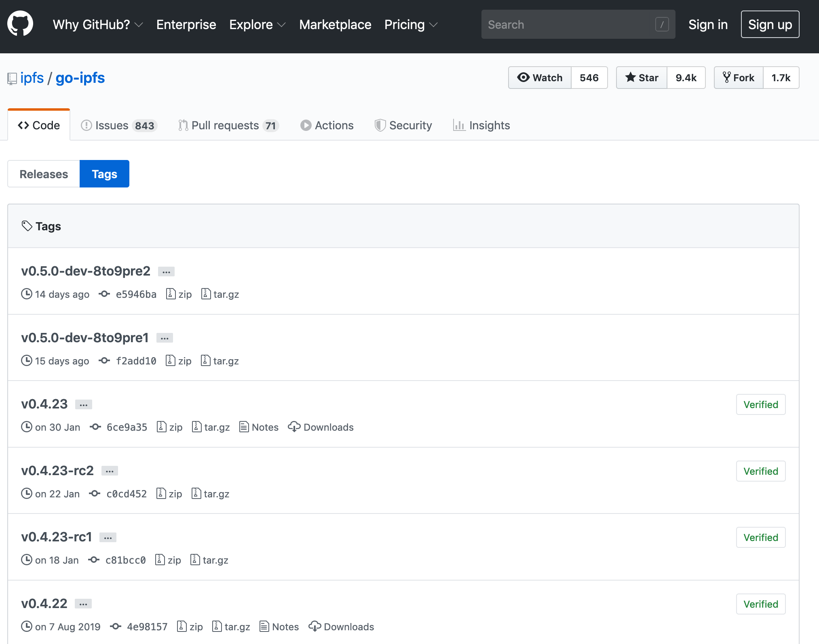Click the commit icon next to c81bcc0
Image resolution: width=819 pixels, height=644 pixels.
pos(94,560)
